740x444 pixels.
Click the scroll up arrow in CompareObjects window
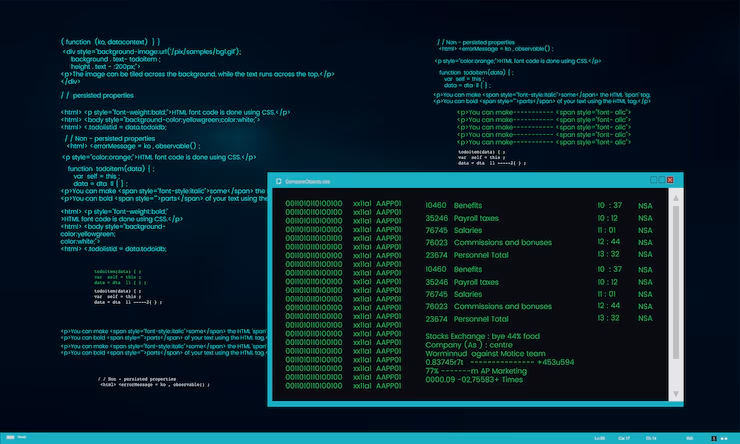(676, 198)
